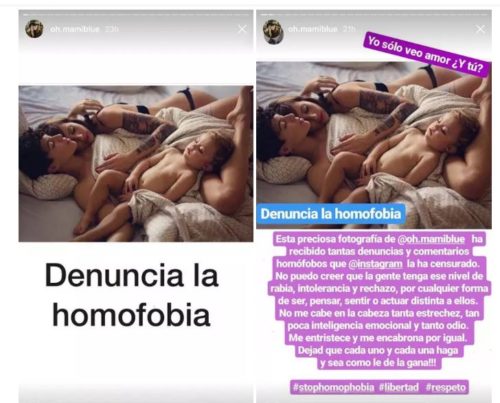Open the profile avatar in the right story
Image resolution: width=500 pixels, height=403 pixels.
(x=273, y=31)
